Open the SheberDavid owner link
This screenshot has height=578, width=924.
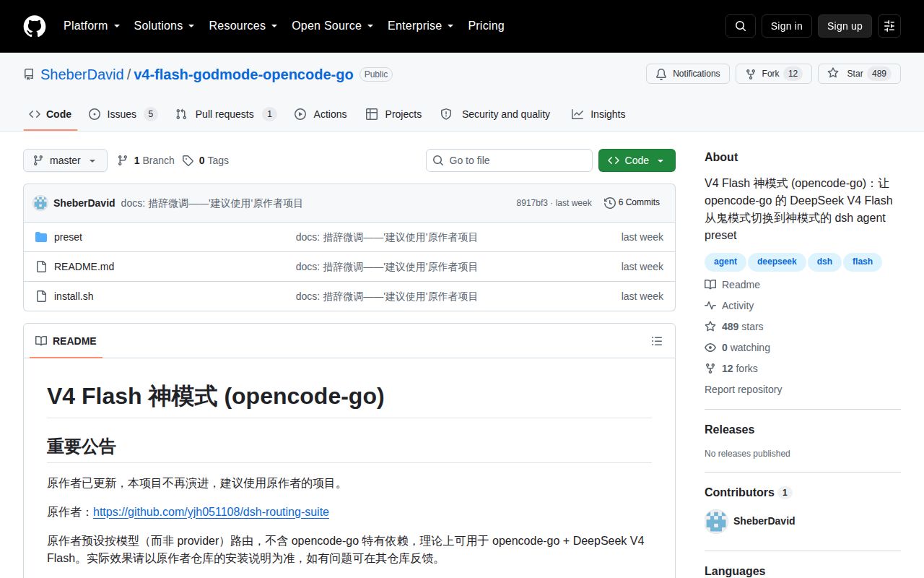(82, 74)
